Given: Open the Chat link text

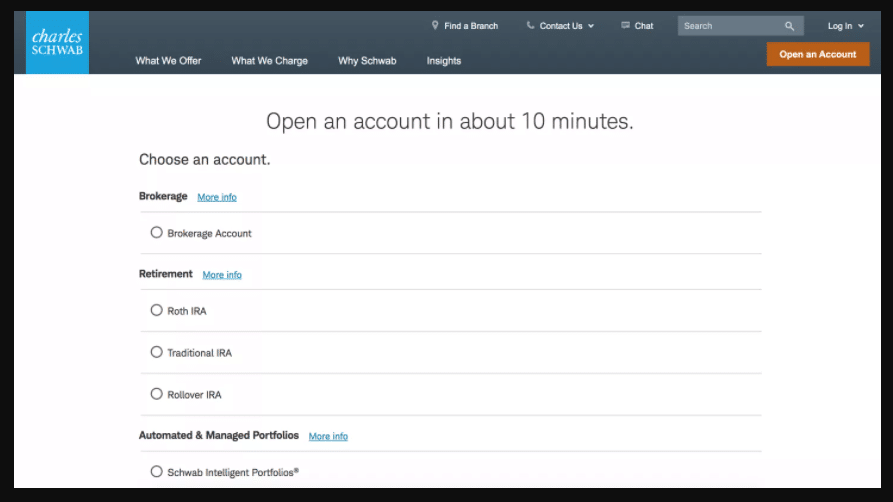Looking at the screenshot, I should click(x=644, y=26).
